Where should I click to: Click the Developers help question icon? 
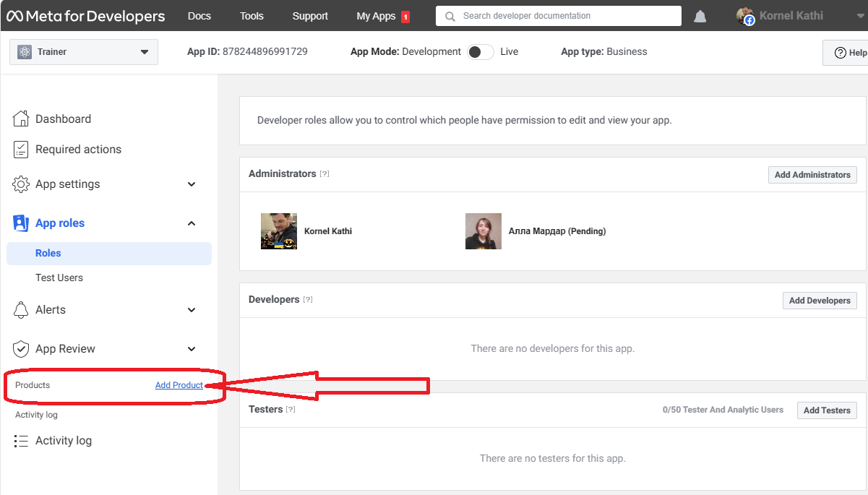308,300
